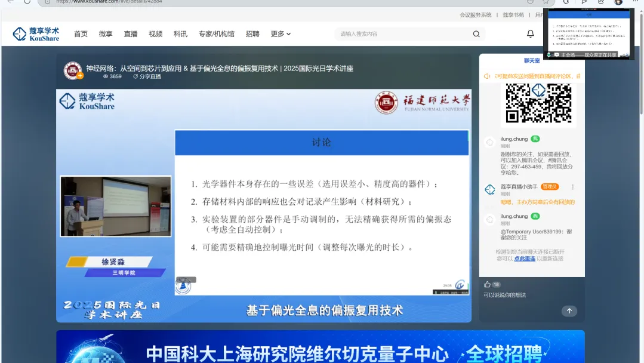Expand the 更多 dropdown menu
This screenshot has height=363, width=644.
(x=281, y=34)
